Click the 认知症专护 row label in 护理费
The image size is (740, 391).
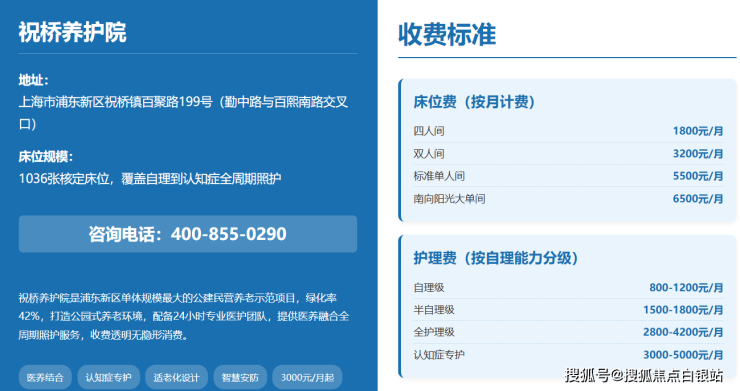(x=439, y=355)
